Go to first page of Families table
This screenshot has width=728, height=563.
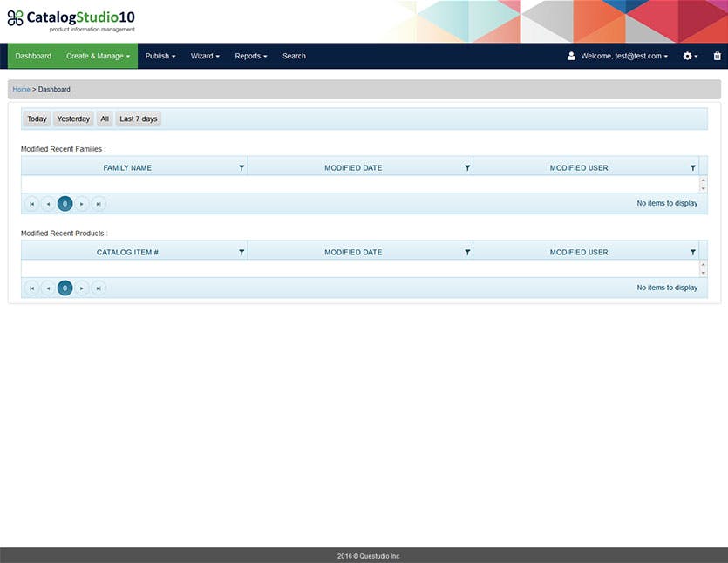click(31, 204)
